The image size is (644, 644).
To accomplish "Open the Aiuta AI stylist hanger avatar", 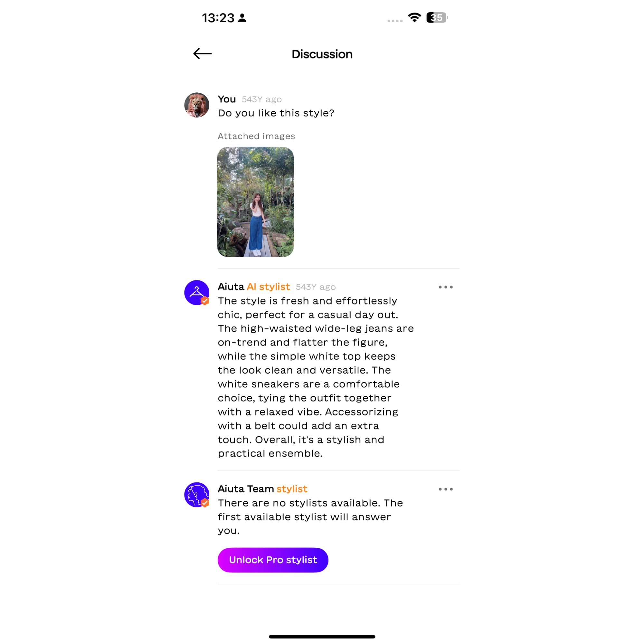I will pyautogui.click(x=197, y=292).
